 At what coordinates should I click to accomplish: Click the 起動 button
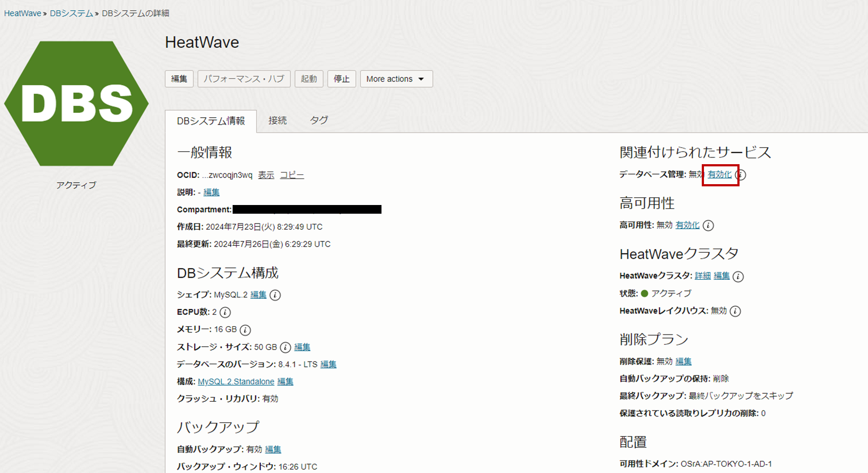[x=309, y=79]
